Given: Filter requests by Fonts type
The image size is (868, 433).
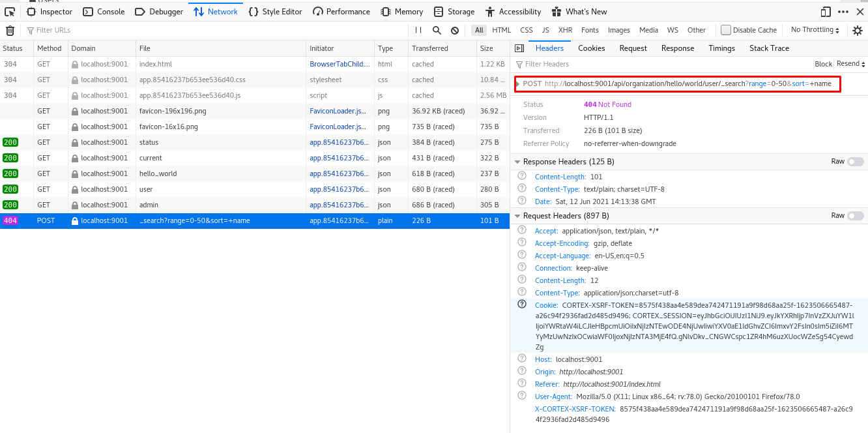Looking at the screenshot, I should point(590,30).
